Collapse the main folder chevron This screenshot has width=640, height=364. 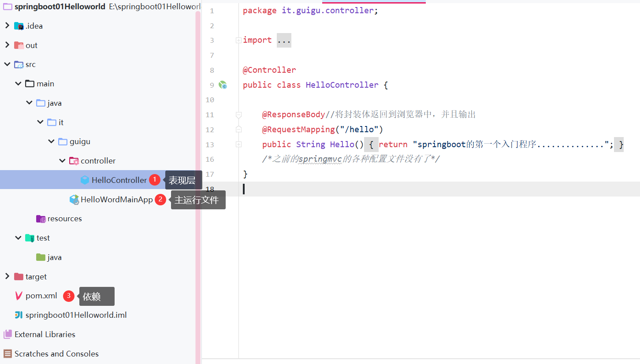tap(18, 84)
